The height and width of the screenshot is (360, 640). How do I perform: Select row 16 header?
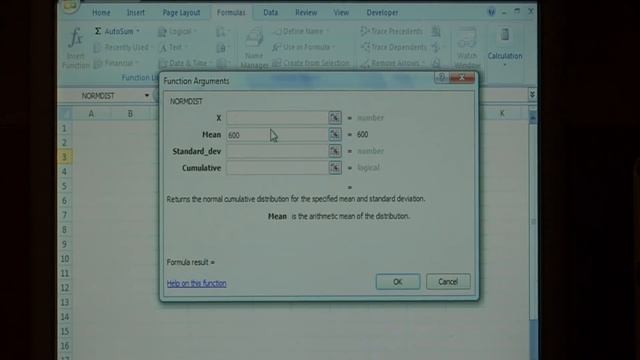(x=64, y=346)
